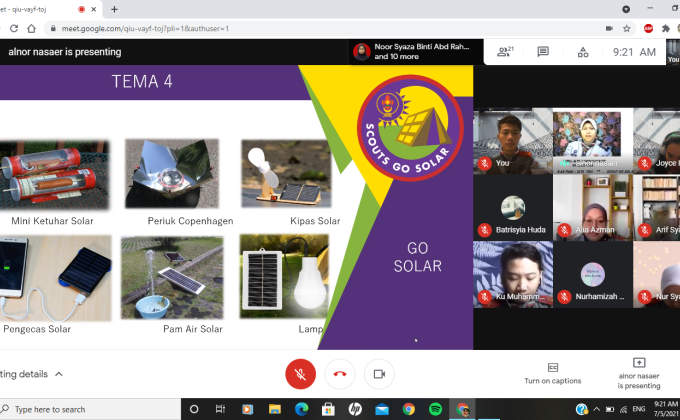Select Nur Sy video tile
Screen dimensions: 680x420
657,275
